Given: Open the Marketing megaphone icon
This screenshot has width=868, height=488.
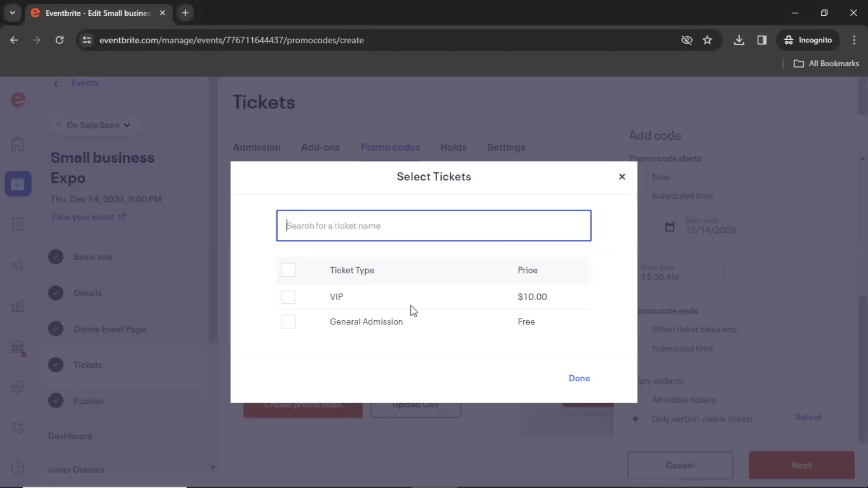Looking at the screenshot, I should click(x=18, y=265).
